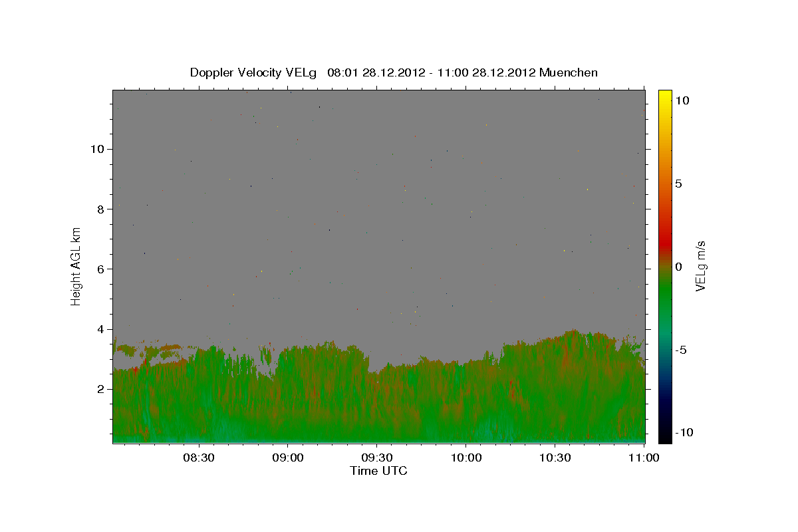Screen dimensions: 798x532
Task: Click the yellow top of the velocity colorbar
Action: 664,96
